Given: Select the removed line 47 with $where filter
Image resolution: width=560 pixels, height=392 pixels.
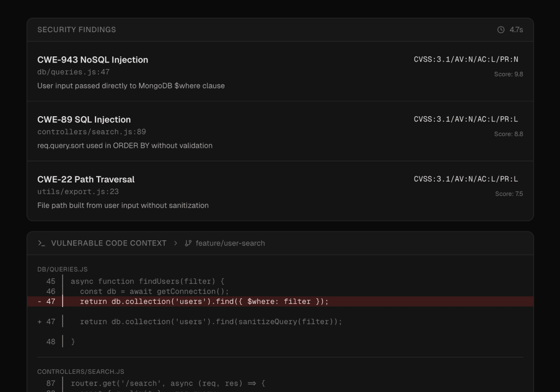Looking at the screenshot, I should [x=204, y=301].
